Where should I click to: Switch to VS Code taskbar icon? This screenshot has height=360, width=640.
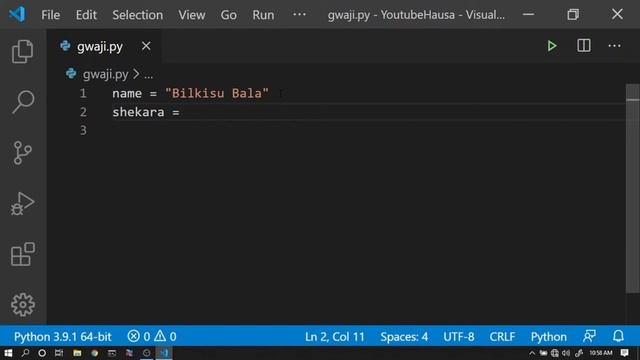pos(164,353)
